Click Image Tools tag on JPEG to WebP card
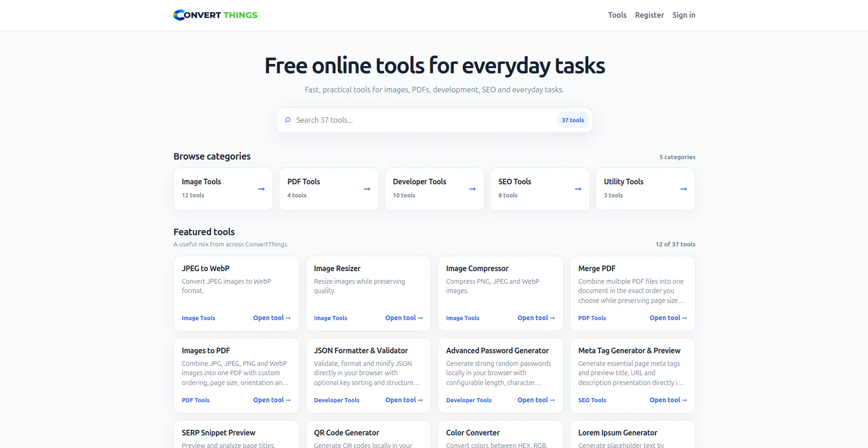Screen dimensions: 868x448 tap(199, 318)
